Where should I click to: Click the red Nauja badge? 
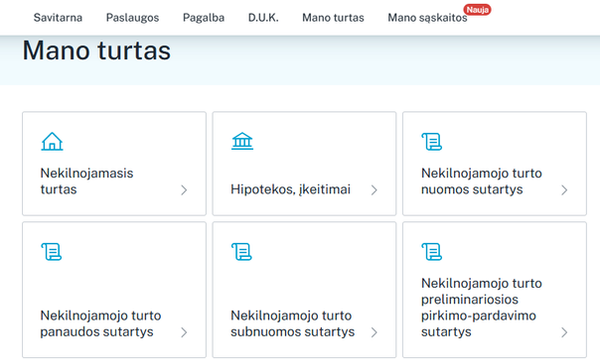pyautogui.click(x=477, y=10)
